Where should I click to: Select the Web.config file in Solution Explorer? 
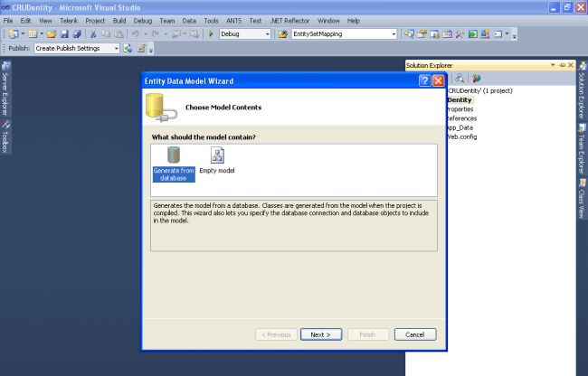coord(462,136)
